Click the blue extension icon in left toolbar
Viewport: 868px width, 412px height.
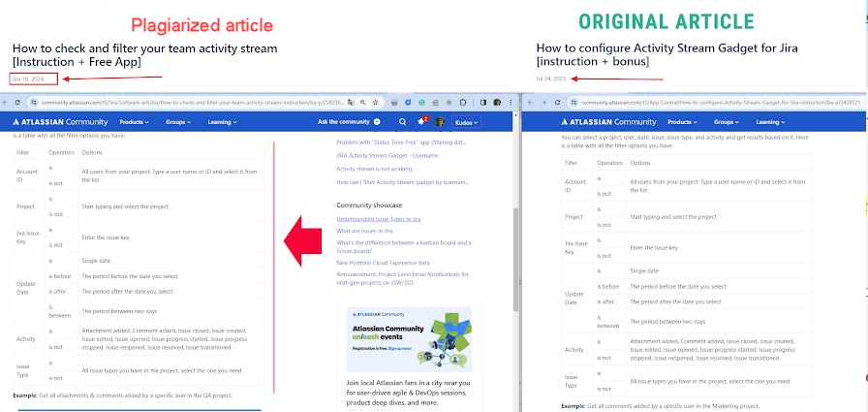408,103
